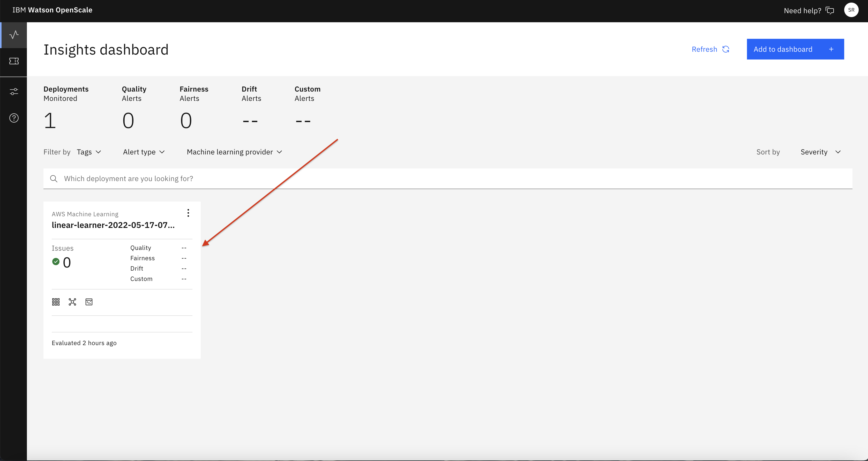Click the IBM Watson OpenScale title
Screen dimensions: 868x461
(x=52, y=10)
